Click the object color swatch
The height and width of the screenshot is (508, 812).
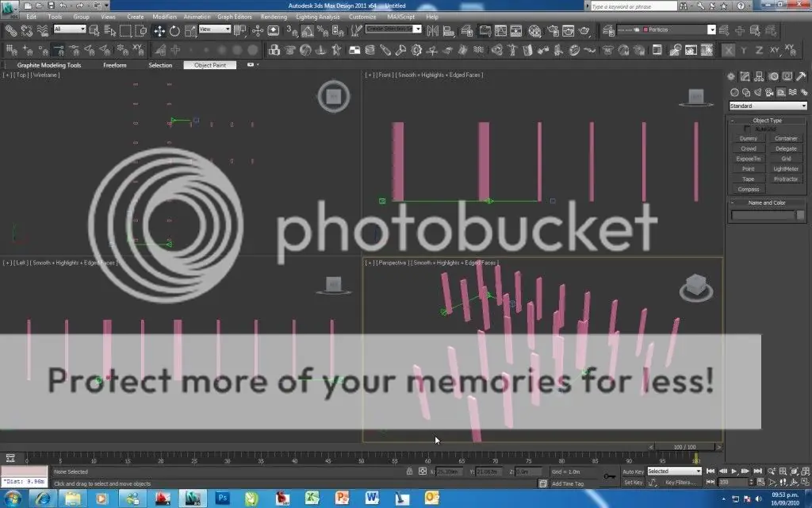[x=800, y=214]
